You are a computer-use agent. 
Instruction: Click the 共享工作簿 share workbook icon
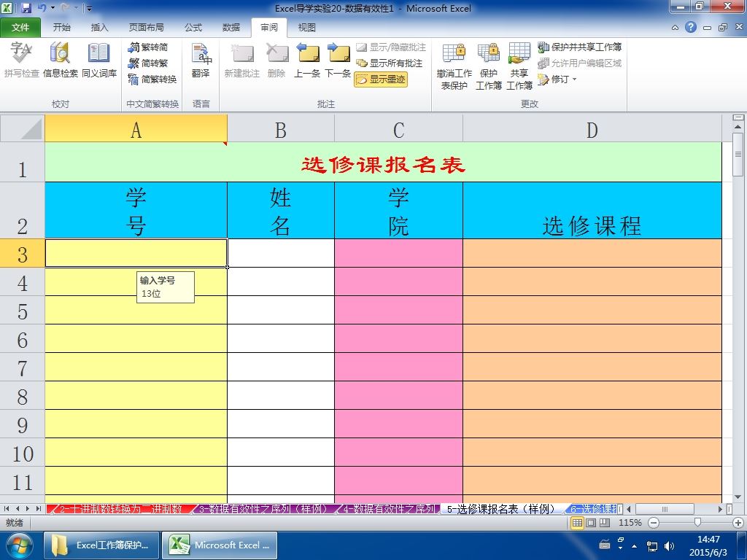pos(519,66)
